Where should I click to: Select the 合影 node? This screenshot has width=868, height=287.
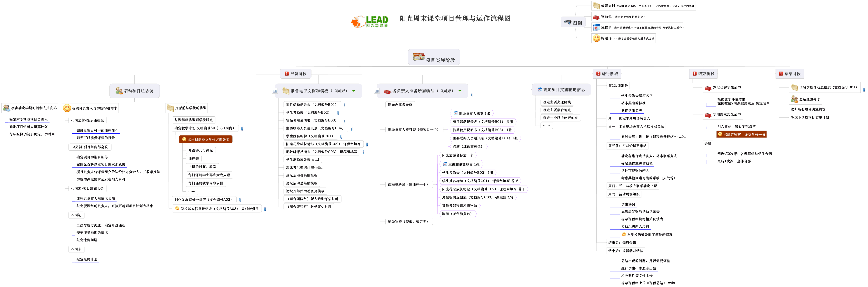click(x=708, y=144)
